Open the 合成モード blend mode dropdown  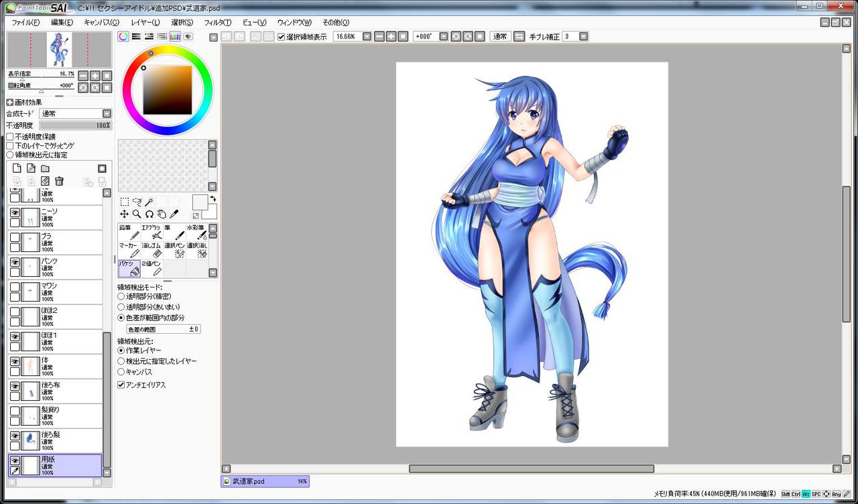(x=107, y=114)
